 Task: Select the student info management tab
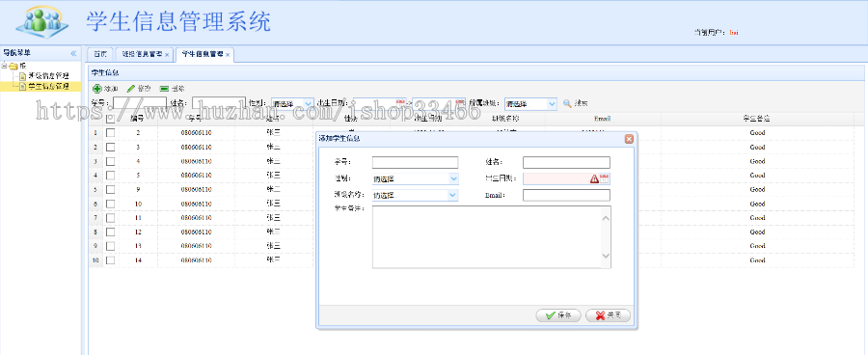204,54
